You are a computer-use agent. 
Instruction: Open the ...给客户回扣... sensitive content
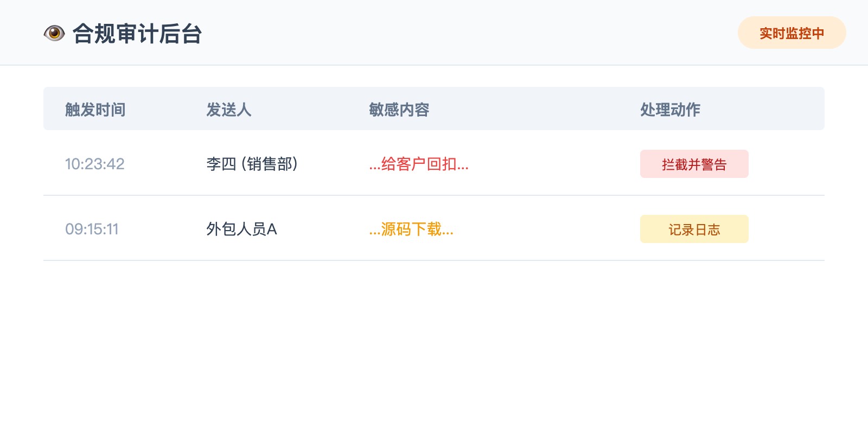[419, 164]
